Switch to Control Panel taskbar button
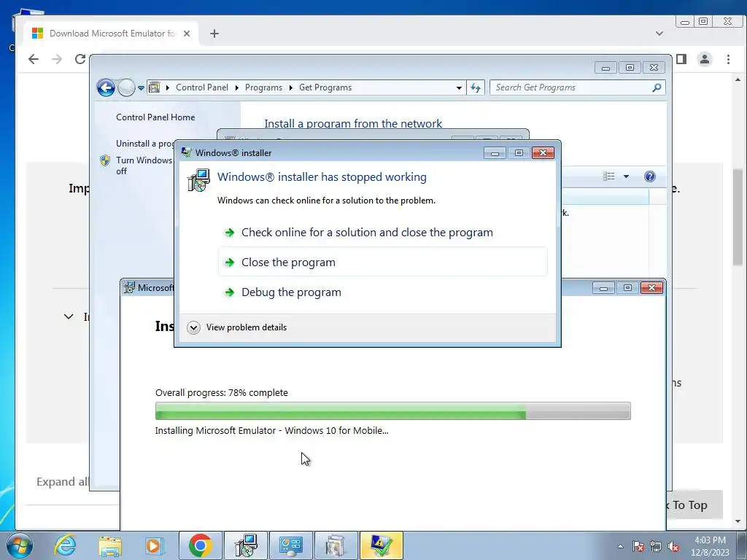Screen dimensions: 747x560 pos(291,545)
